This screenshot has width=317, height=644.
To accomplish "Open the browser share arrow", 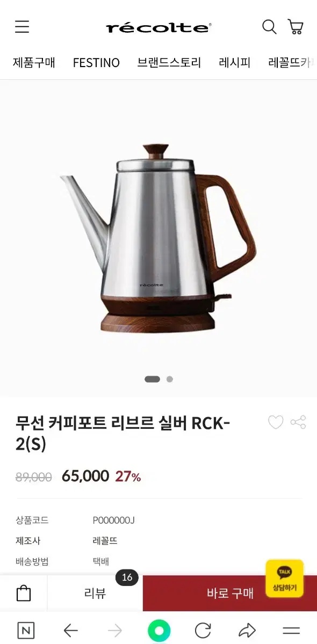I will point(247,630).
